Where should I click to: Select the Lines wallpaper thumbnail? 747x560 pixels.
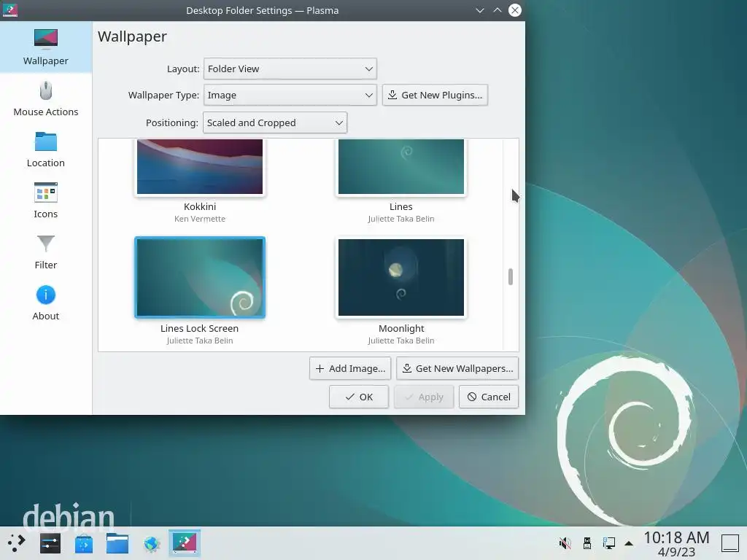(401, 167)
